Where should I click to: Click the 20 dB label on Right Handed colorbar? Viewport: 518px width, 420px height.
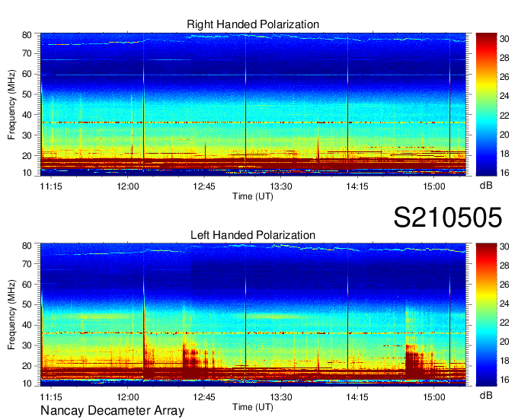pos(504,134)
